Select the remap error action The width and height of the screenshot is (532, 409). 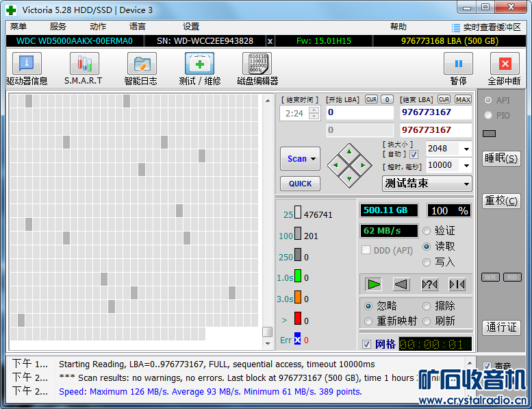(x=368, y=321)
